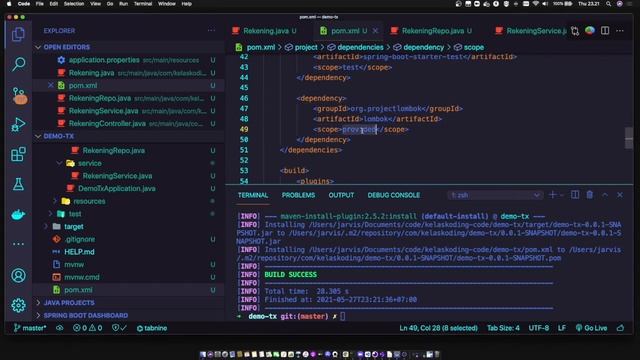Open the Search view icon
640x360 pixels.
click(18, 64)
